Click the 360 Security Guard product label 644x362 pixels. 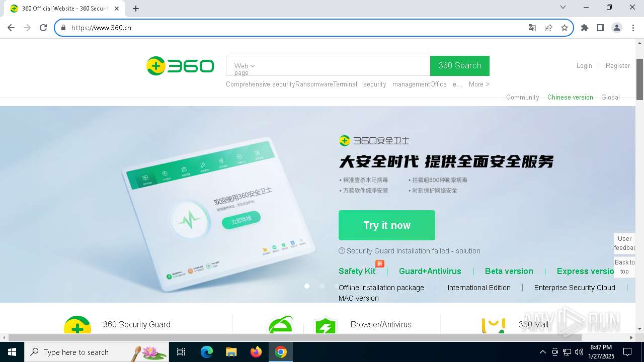point(137,324)
